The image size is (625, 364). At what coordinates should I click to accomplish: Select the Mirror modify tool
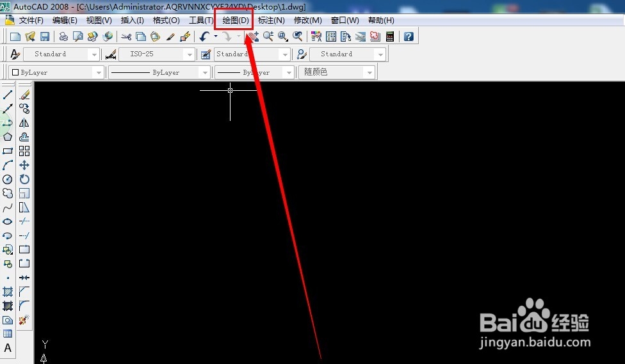(x=24, y=123)
